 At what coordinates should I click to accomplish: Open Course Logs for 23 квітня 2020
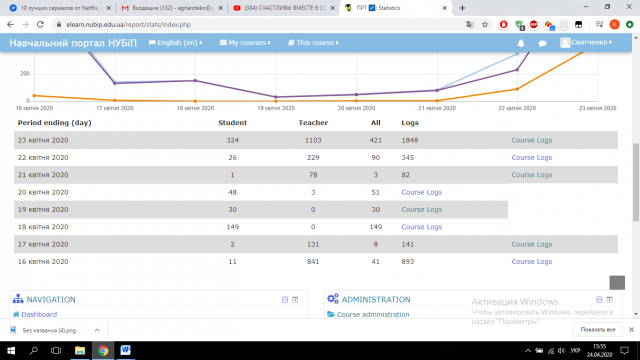[531, 140]
